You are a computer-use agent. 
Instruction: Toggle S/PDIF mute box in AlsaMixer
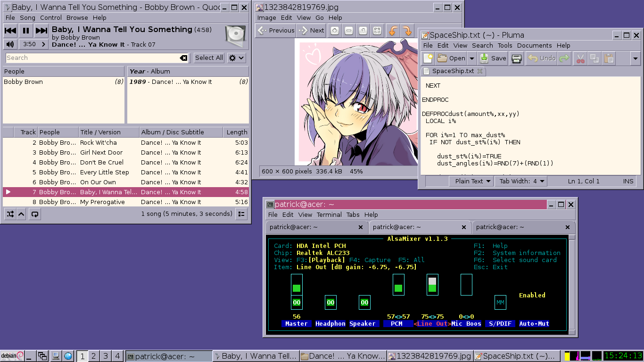click(x=500, y=302)
